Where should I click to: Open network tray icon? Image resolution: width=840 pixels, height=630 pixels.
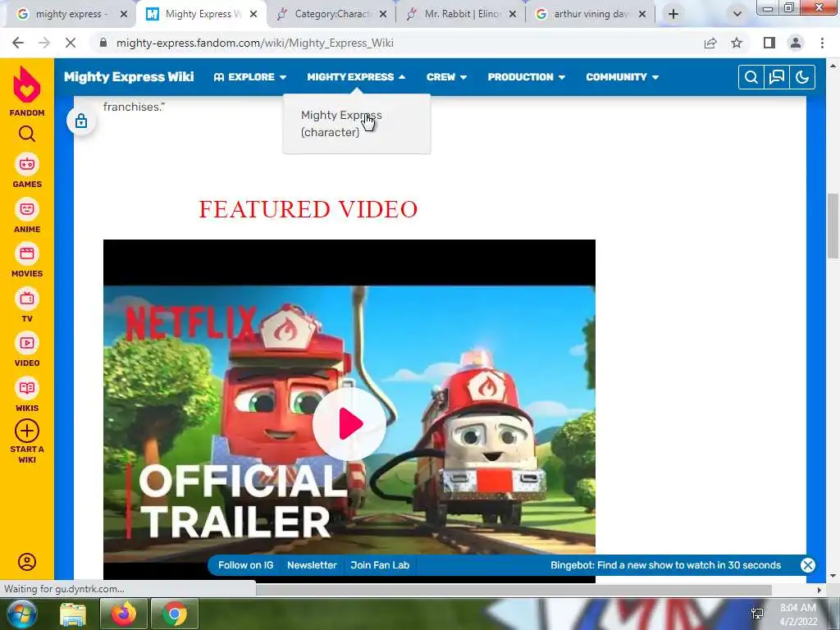click(757, 614)
